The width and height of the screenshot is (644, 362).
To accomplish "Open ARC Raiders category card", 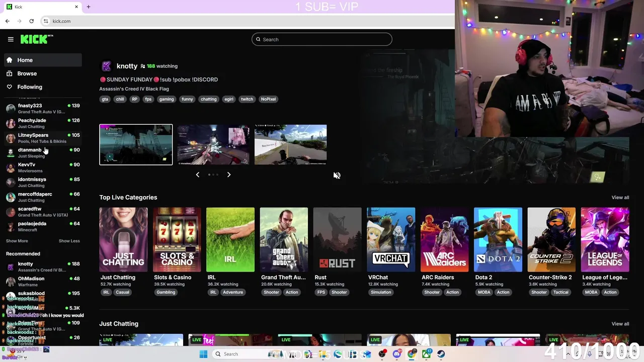I will pos(444,239).
